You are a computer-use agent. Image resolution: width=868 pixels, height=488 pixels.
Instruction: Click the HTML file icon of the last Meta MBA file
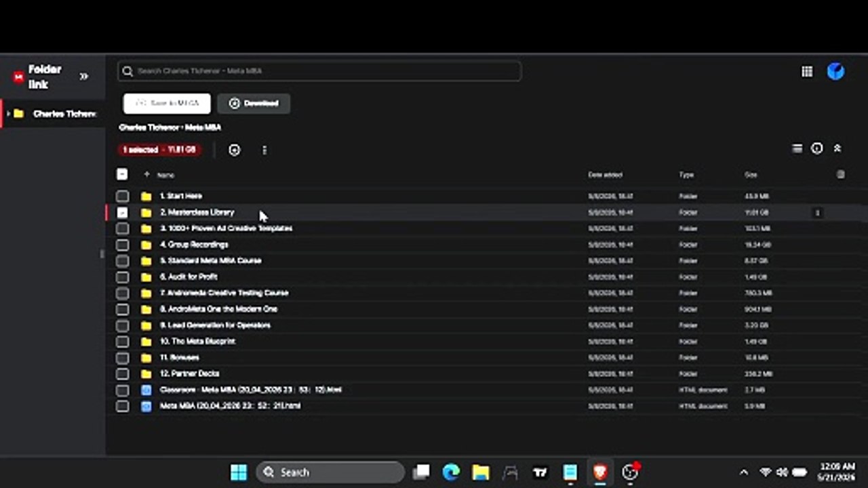(x=146, y=407)
